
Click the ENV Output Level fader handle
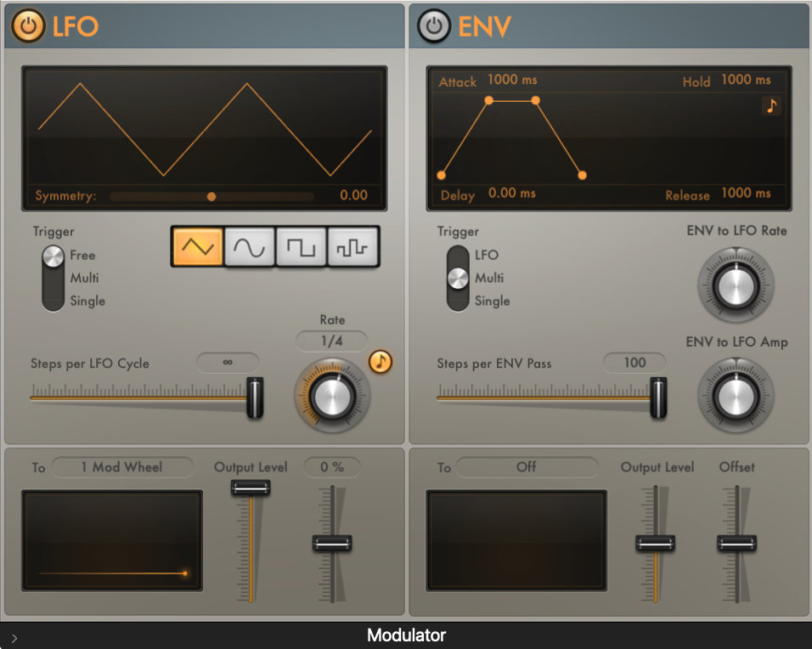click(655, 543)
